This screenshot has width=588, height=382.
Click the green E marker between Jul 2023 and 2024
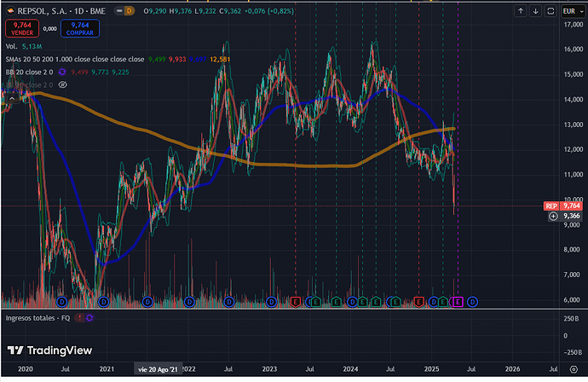pos(336,302)
